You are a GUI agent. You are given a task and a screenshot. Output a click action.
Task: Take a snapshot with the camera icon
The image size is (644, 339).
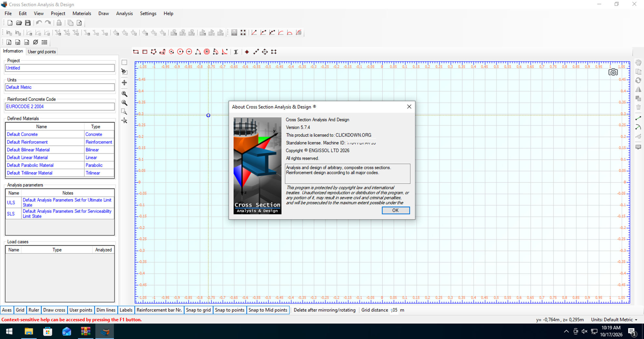613,72
